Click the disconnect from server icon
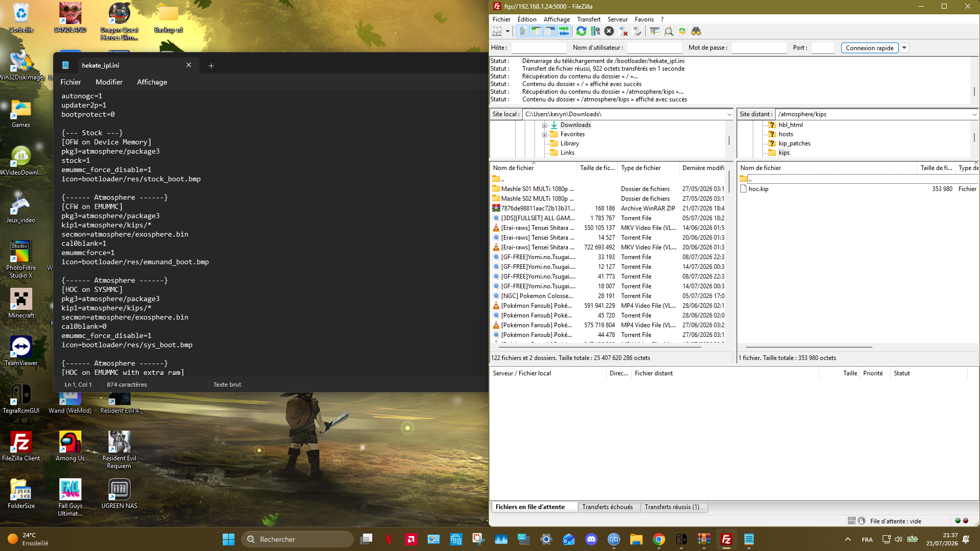 [x=623, y=31]
